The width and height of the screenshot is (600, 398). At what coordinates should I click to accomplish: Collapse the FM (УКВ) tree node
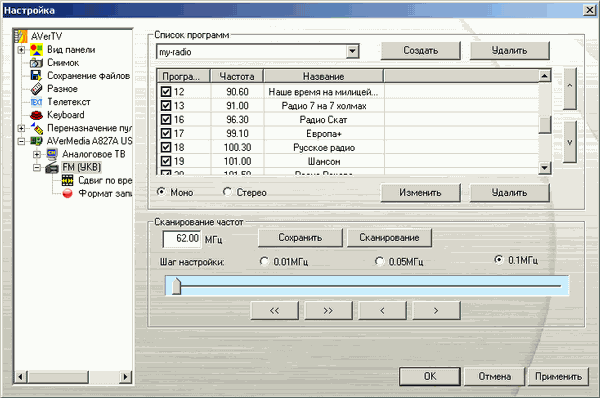click(x=37, y=168)
